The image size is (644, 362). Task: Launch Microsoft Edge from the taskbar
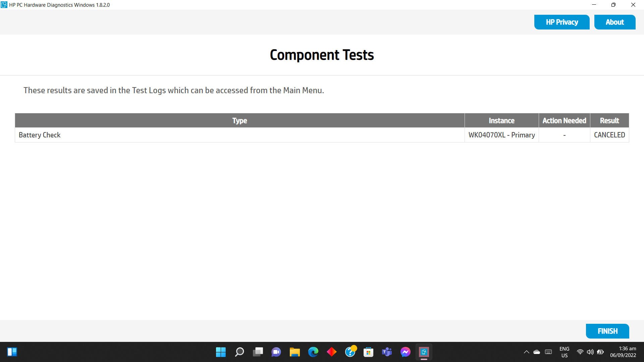click(x=313, y=352)
